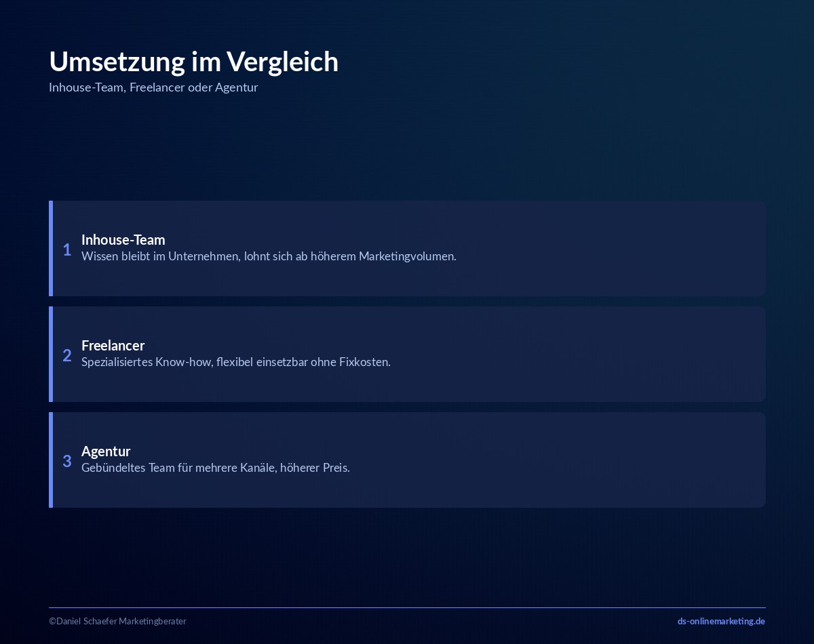Select 'Spezialisiertes Know-how' description line
Image resolution: width=814 pixels, height=644 pixels.
pyautogui.click(x=236, y=362)
